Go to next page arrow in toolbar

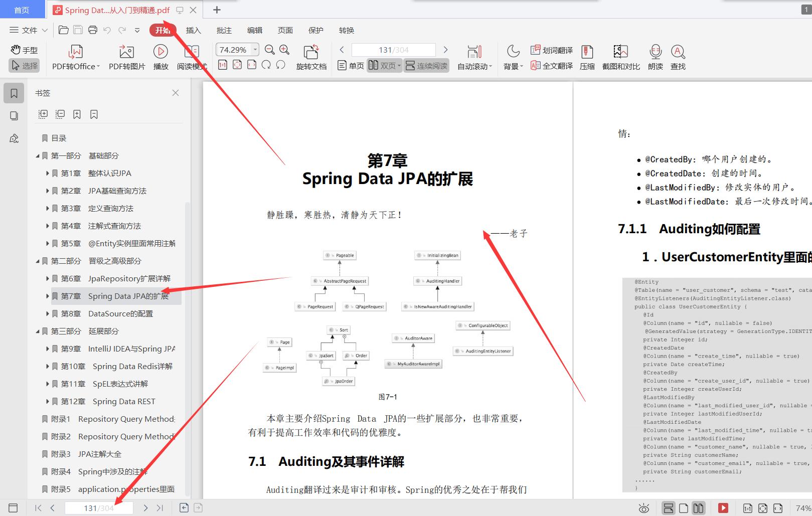click(x=445, y=50)
